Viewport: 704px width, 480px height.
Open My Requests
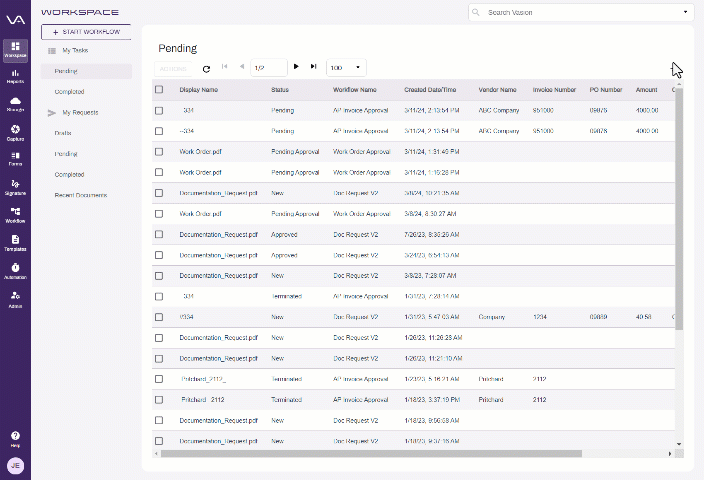(80, 113)
